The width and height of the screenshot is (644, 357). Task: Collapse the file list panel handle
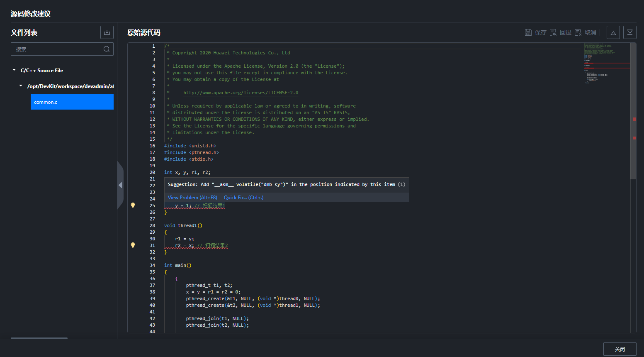coord(120,185)
